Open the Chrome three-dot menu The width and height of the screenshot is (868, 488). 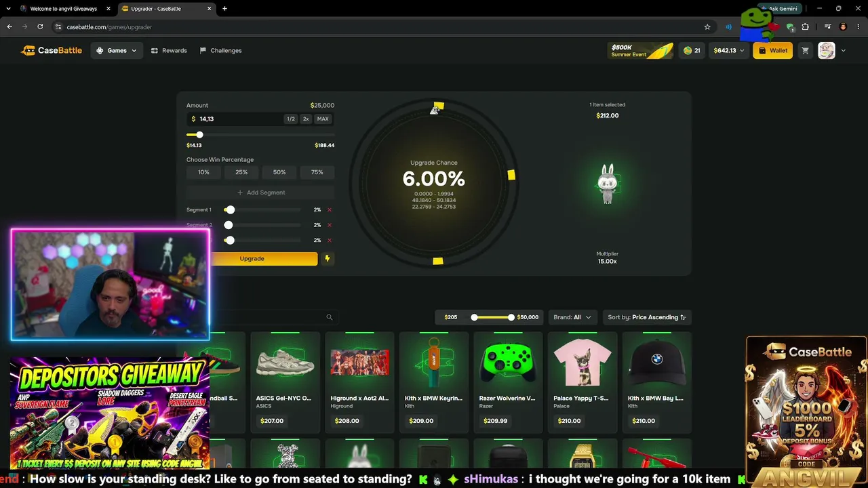pyautogui.click(x=858, y=27)
